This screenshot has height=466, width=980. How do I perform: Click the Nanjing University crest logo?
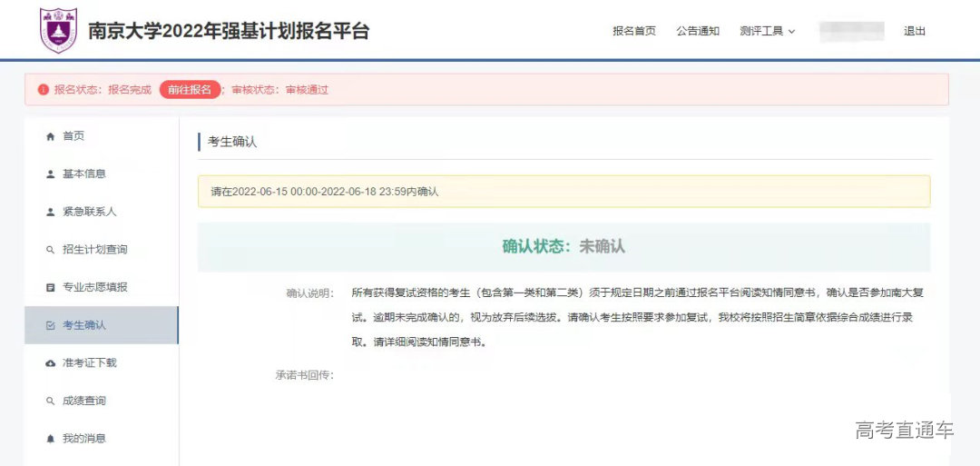[x=58, y=30]
